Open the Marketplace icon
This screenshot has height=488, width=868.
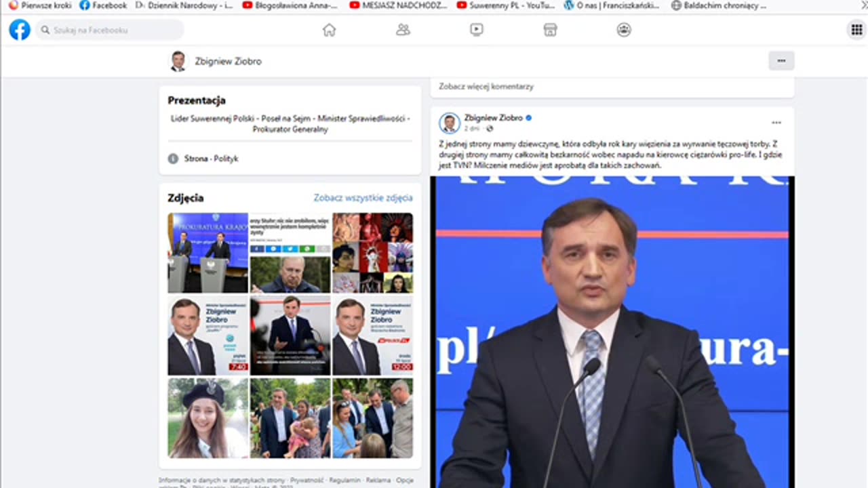point(550,30)
